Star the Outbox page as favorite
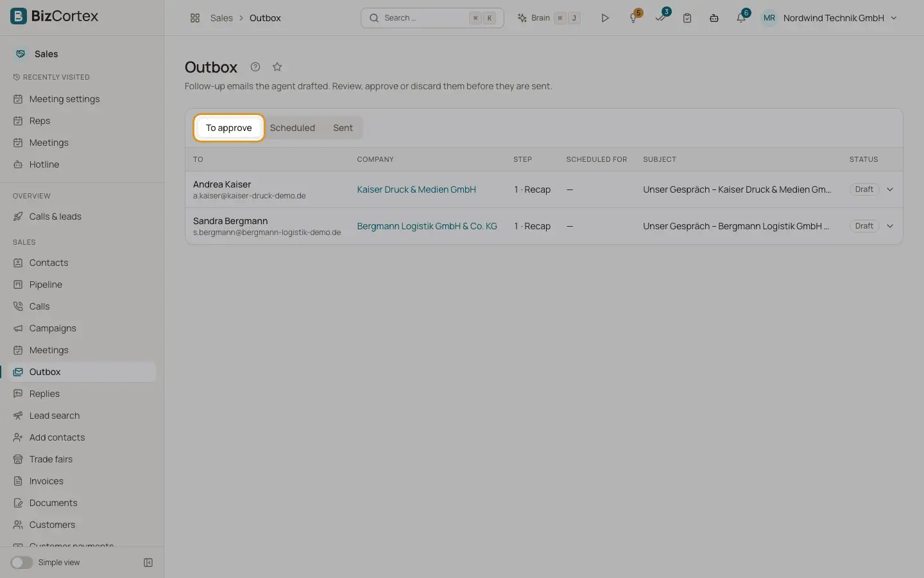This screenshot has height=578, width=924. (x=277, y=67)
